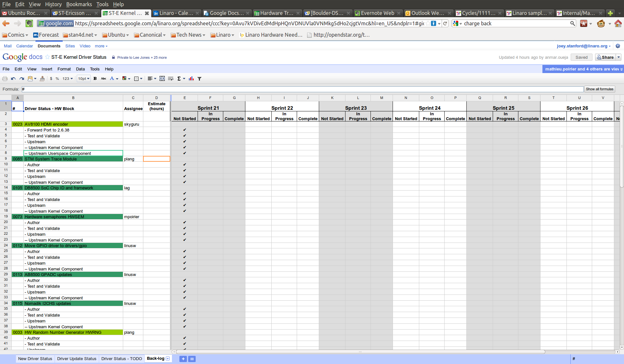Viewport: 624px width, 364px height.
Task: Expand the Share button dropdown arrow
Action: coord(618,57)
